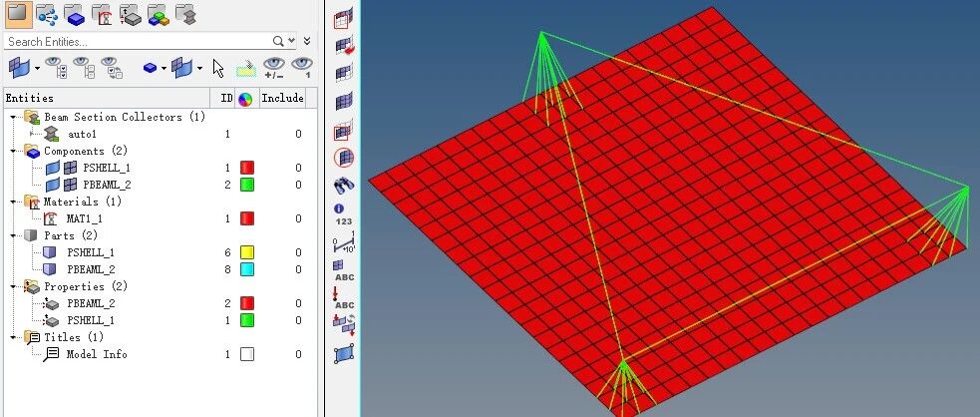980x417 pixels.
Task: Toggle PBEAML_2 component geometry visibility icon
Action: [53, 186]
